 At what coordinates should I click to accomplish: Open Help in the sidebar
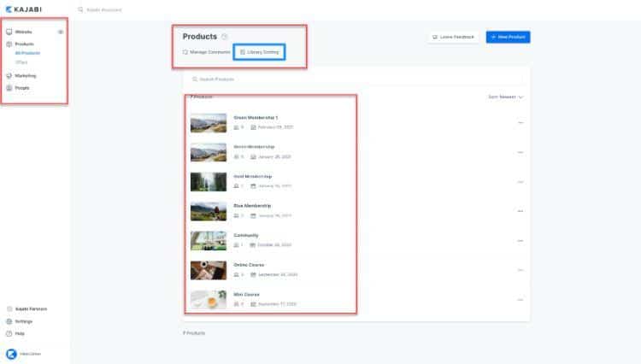(x=20, y=334)
